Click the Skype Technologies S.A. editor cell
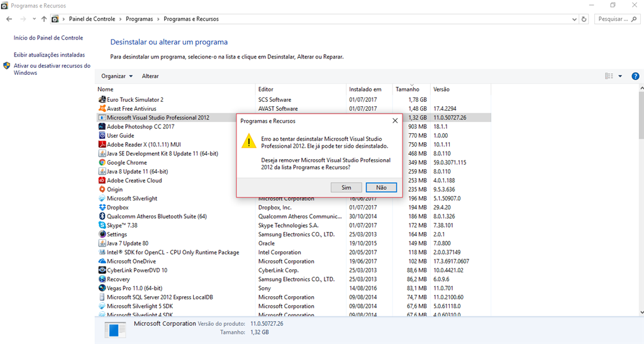Image resolution: width=644 pixels, height=344 pixels. coord(288,225)
